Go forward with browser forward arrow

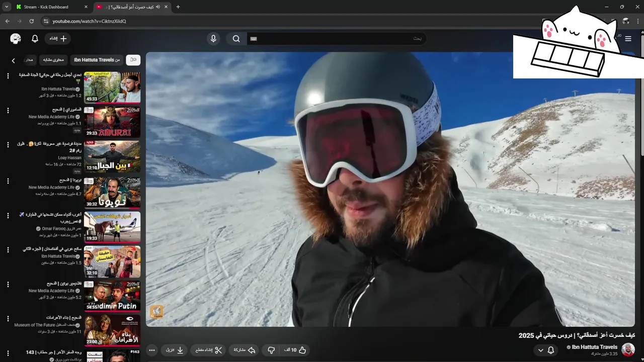19,21
